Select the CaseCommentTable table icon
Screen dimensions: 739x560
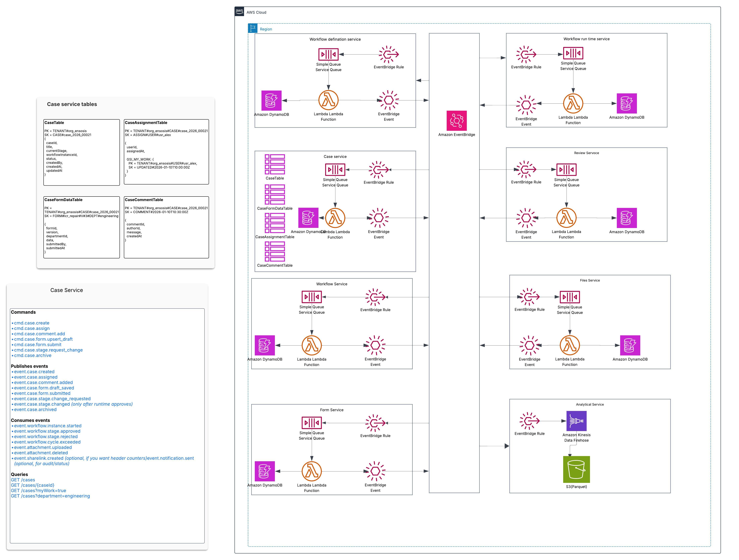point(275,252)
